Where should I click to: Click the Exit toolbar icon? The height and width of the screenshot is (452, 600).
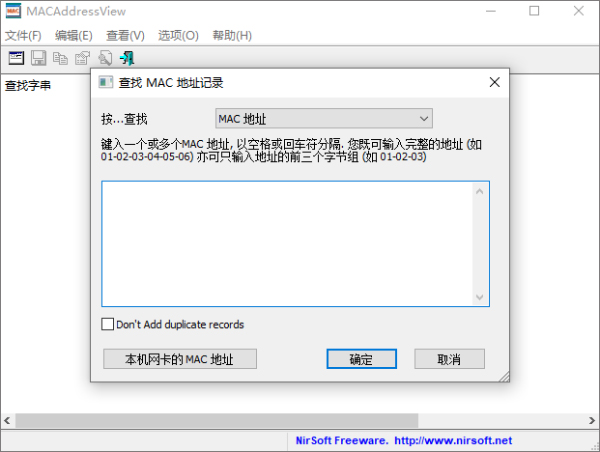[127, 58]
